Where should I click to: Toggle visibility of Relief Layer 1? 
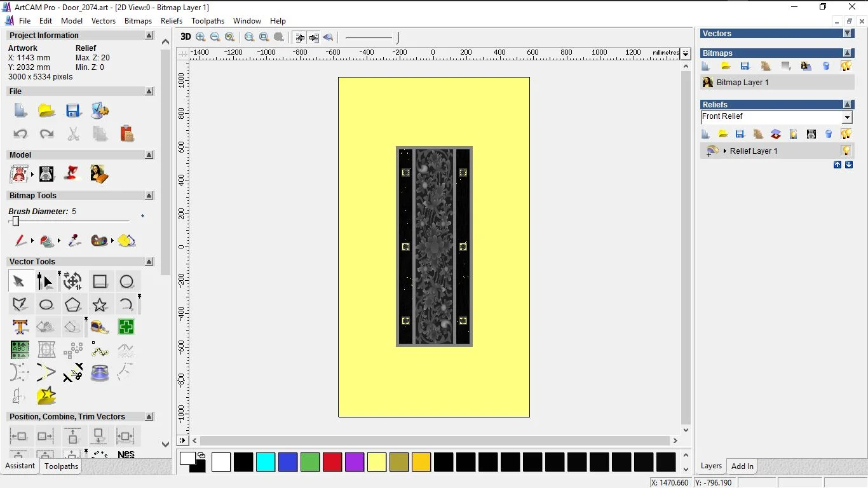(846, 151)
